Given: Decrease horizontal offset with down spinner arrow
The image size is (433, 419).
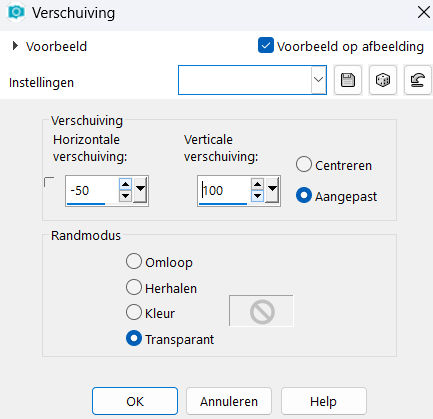Looking at the screenshot, I should (125, 196).
